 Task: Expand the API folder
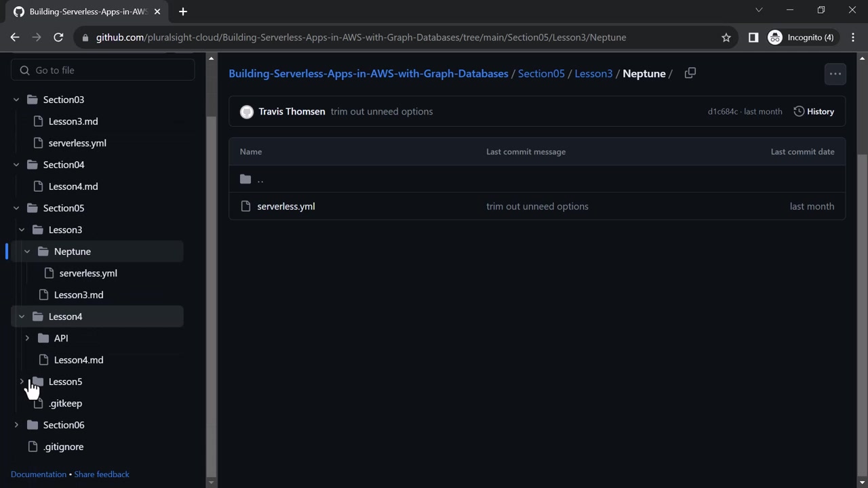point(27,338)
